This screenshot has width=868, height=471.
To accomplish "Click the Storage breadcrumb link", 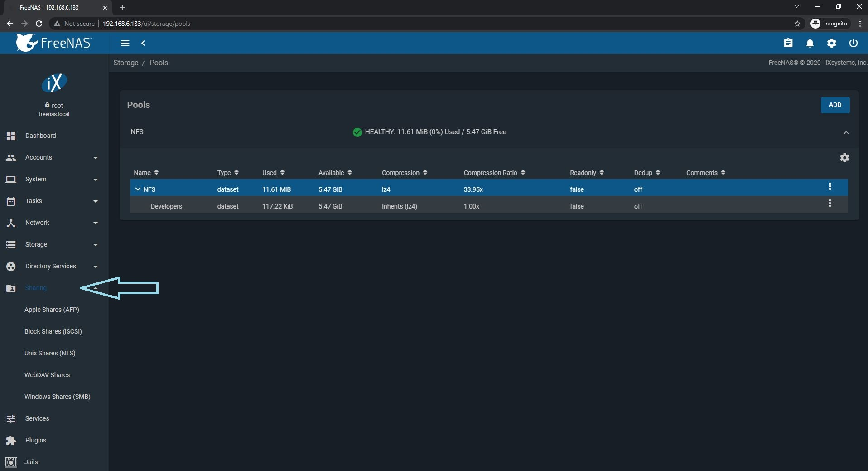I will pyautogui.click(x=126, y=63).
